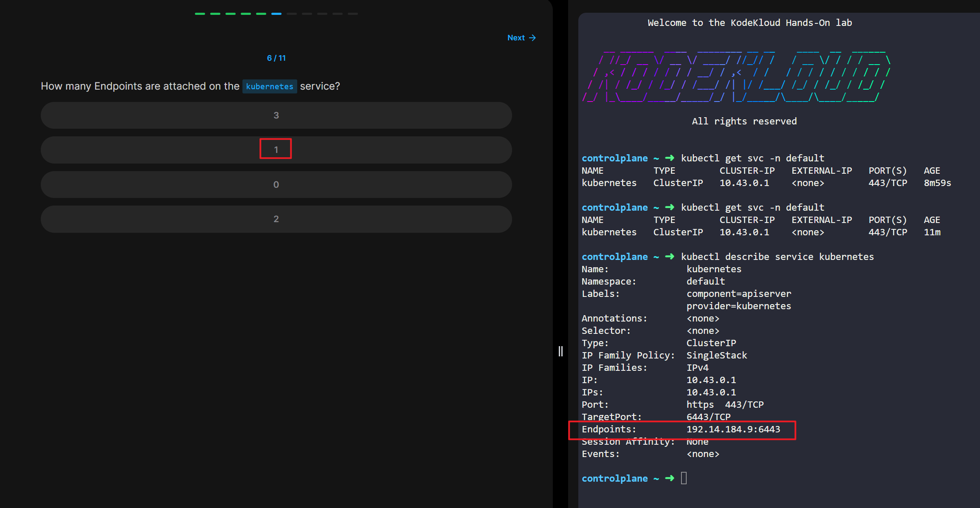Click first kubectl get svc command

tap(752, 158)
